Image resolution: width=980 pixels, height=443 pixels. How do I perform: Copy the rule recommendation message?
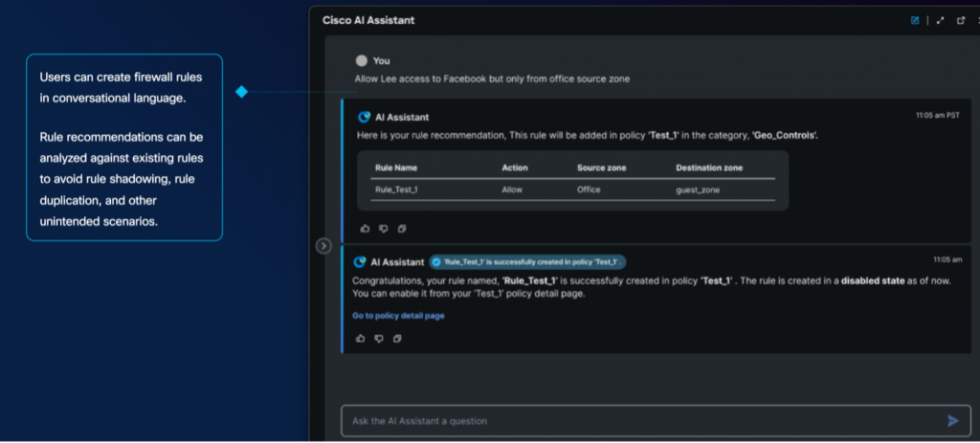pyautogui.click(x=401, y=229)
